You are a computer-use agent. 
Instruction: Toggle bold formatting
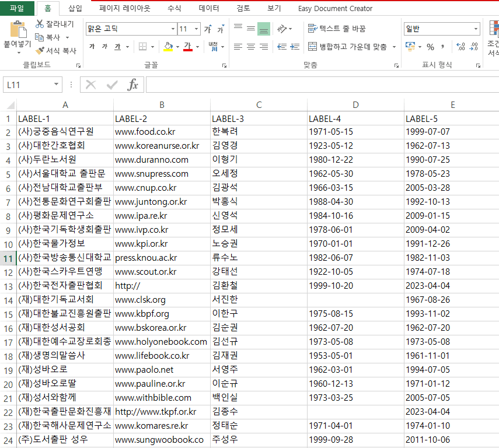coord(92,47)
